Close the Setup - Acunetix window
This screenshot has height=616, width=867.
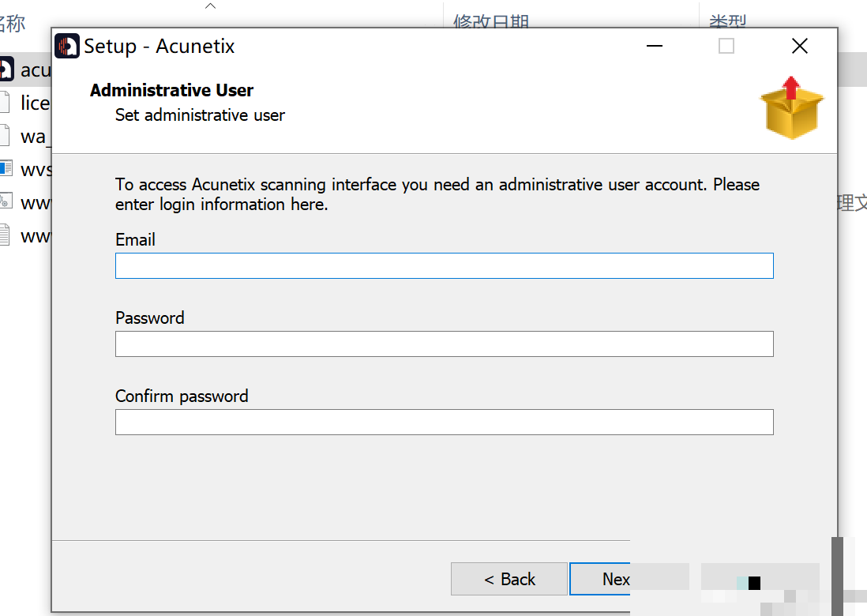click(800, 46)
